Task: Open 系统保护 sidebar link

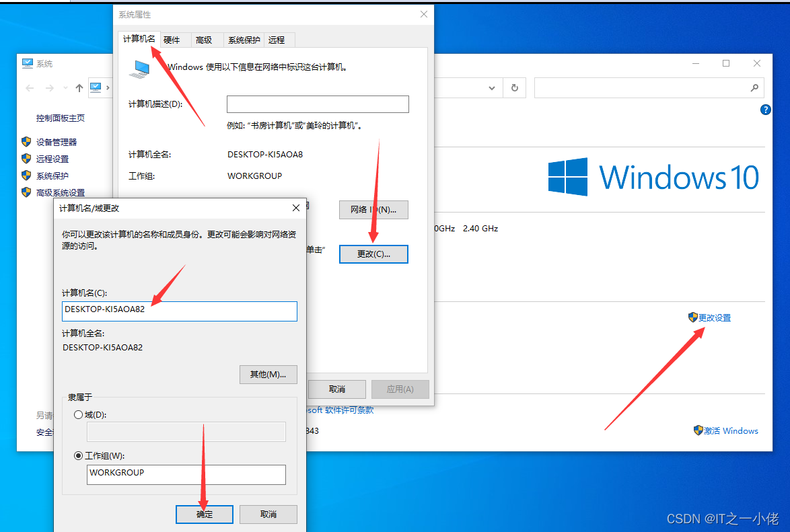Action: 52,176
